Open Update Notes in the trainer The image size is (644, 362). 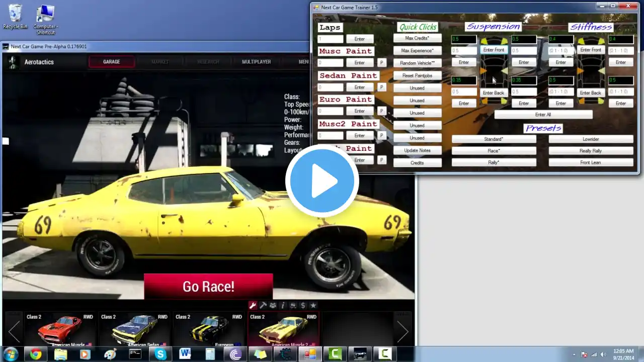417,150
